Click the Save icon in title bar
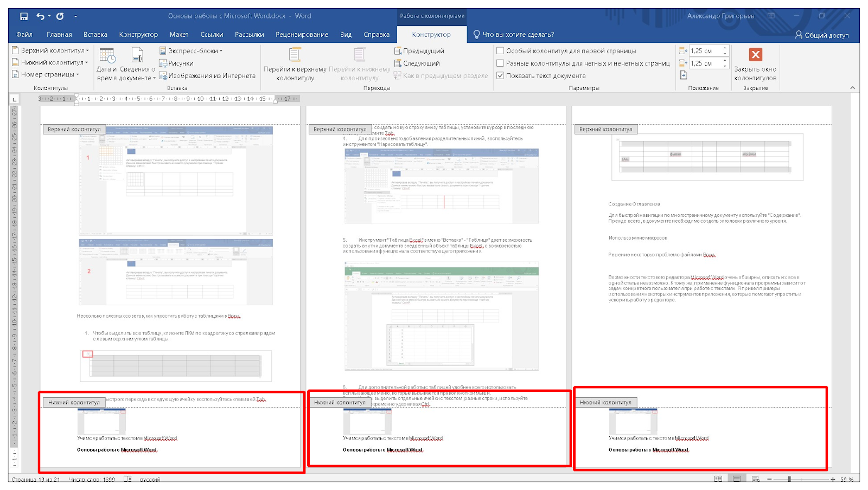Viewport: 868px width, 490px height. (x=24, y=16)
